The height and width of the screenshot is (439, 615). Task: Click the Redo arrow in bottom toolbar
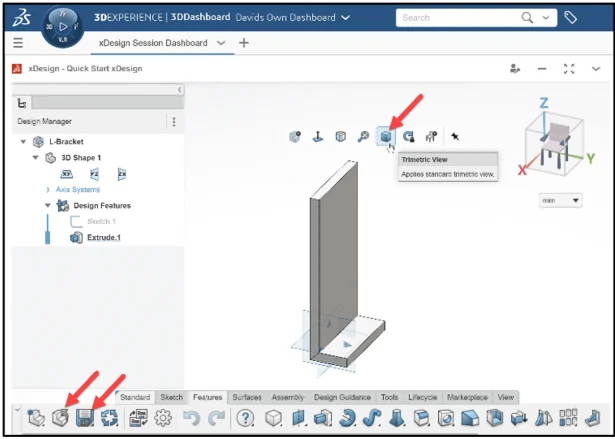coord(216,419)
